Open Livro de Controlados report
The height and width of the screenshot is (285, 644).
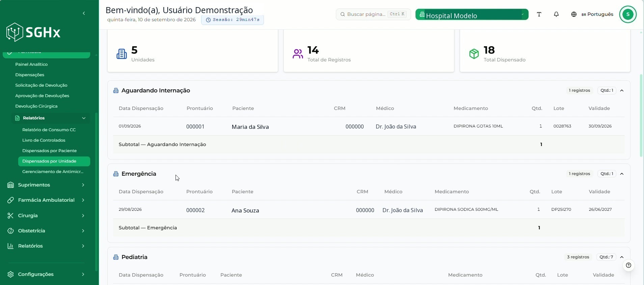click(44, 140)
